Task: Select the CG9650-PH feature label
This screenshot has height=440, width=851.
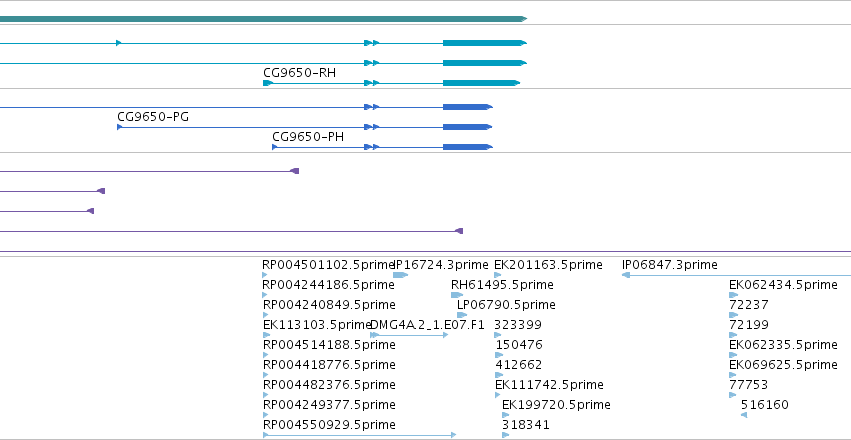Action: (x=308, y=137)
